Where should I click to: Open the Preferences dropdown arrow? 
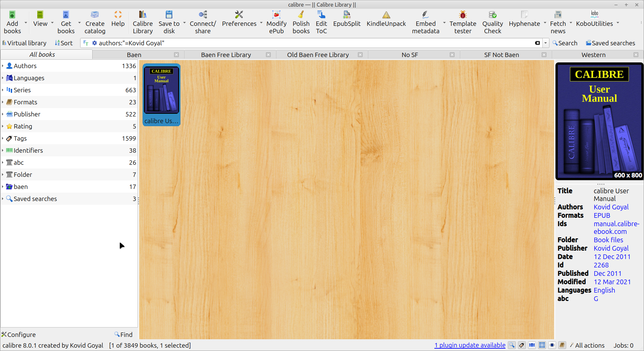[x=261, y=23]
